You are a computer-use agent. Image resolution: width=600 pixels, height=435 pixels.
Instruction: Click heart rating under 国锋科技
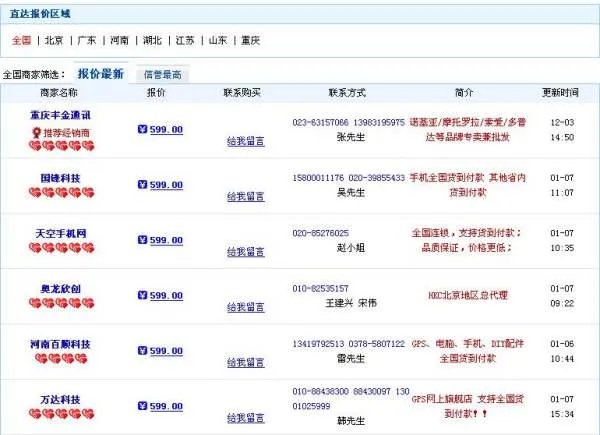(61, 192)
